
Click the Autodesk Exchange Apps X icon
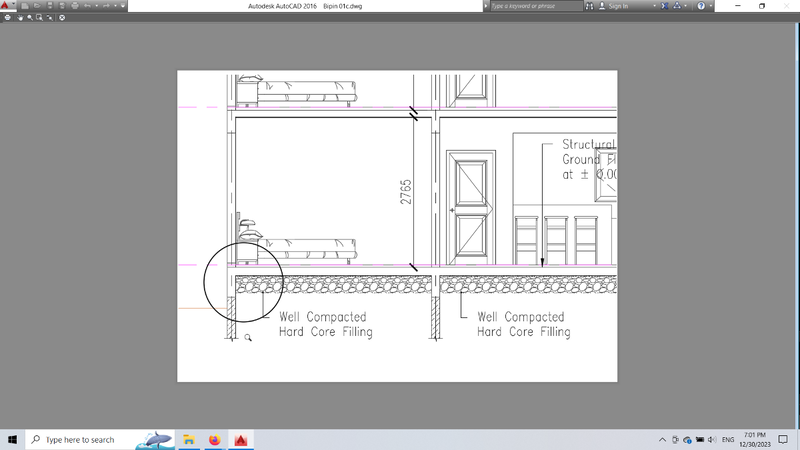665,6
